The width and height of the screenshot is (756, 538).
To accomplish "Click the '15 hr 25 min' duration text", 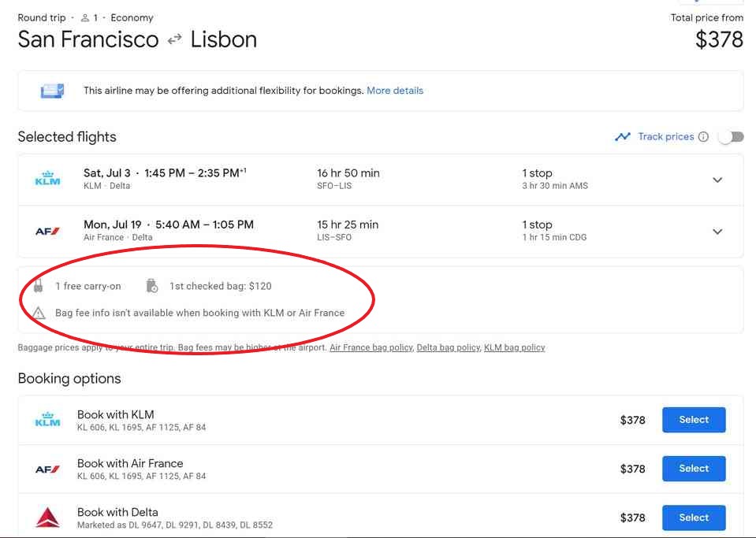I will [x=348, y=224].
